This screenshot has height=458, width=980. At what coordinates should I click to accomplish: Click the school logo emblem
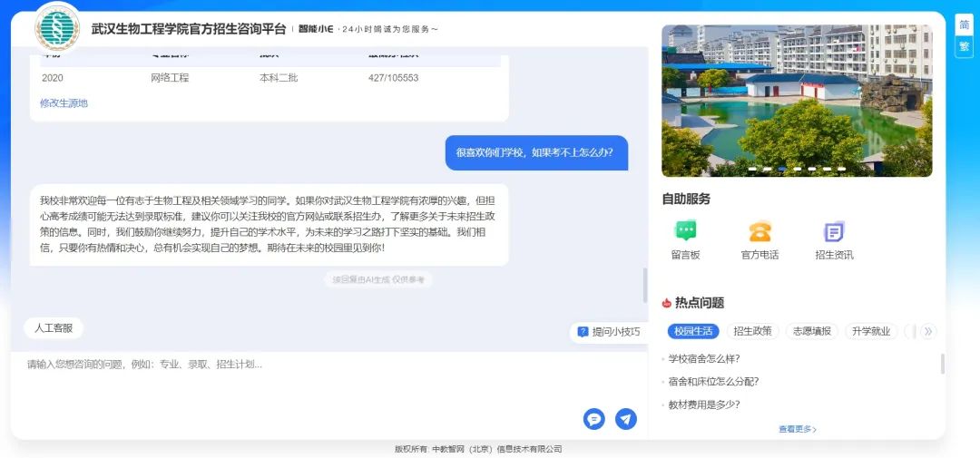(57, 30)
